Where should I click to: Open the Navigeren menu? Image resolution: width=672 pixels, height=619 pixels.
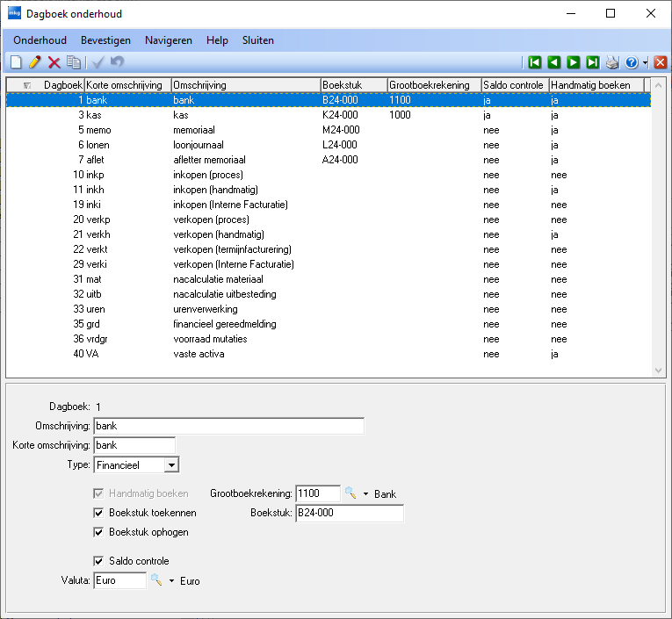click(x=169, y=40)
